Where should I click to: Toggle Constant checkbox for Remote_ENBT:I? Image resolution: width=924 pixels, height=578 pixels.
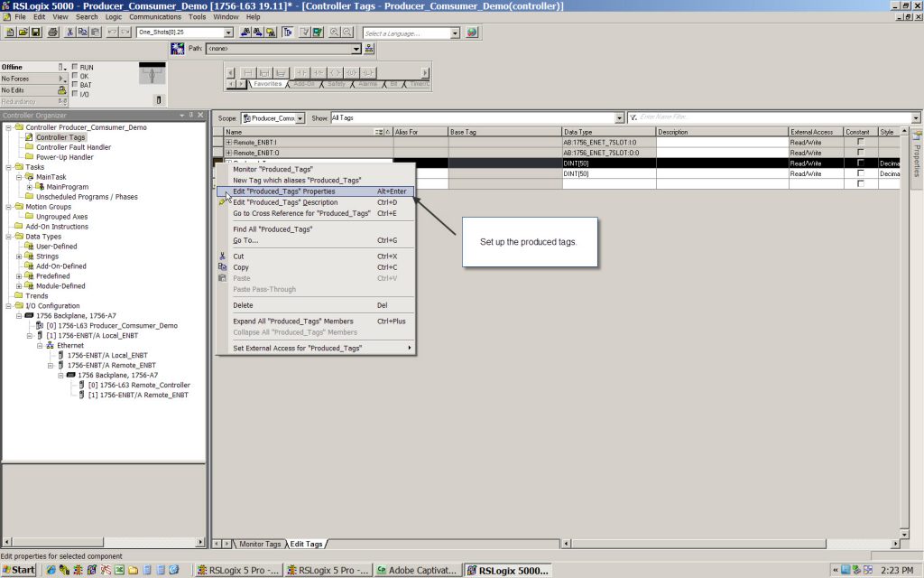(x=860, y=142)
